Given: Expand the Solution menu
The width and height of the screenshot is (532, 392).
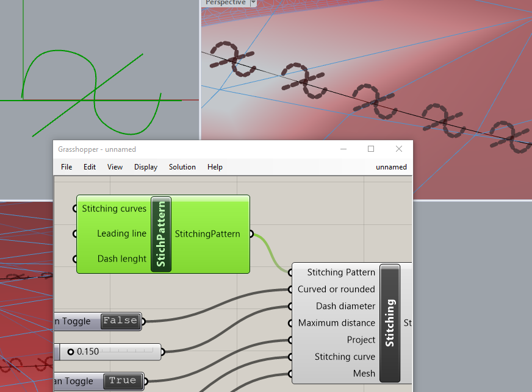Looking at the screenshot, I should click(182, 167).
